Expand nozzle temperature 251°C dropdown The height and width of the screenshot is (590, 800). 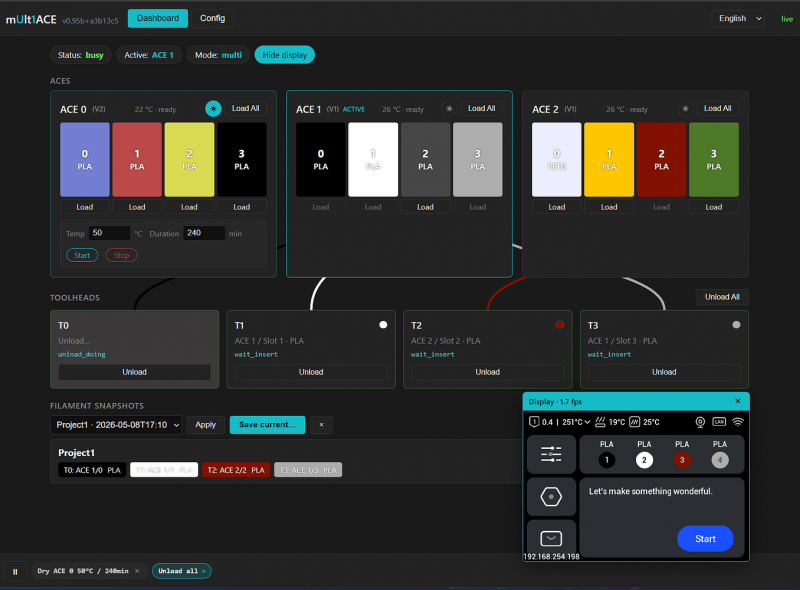click(x=576, y=422)
